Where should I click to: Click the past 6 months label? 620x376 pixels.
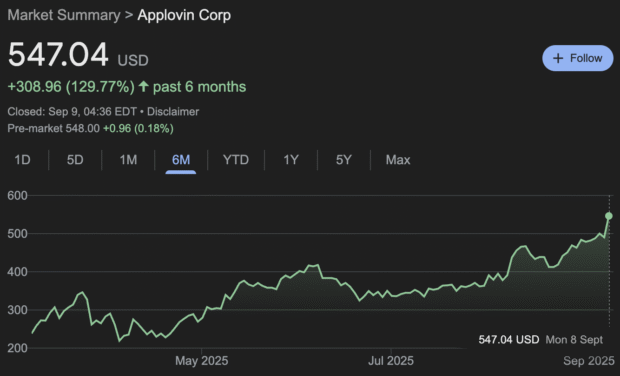point(199,87)
